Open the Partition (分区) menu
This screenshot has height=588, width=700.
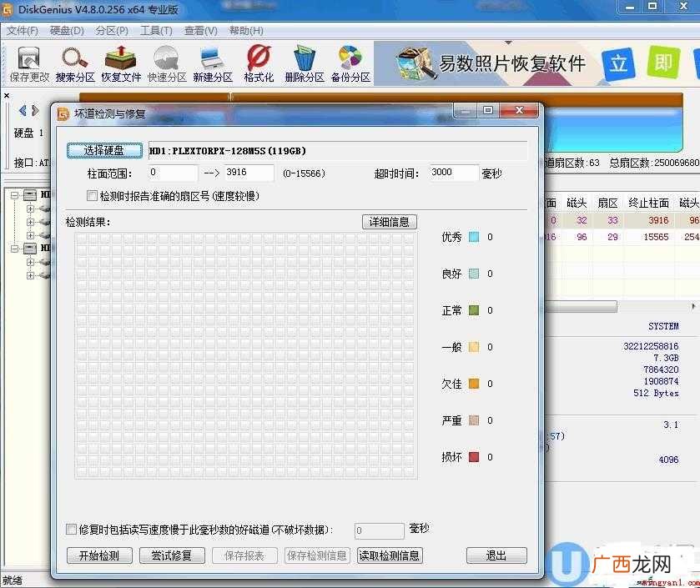(x=112, y=31)
